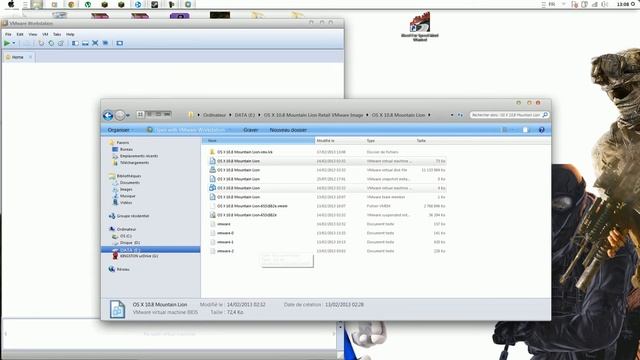Image resolution: width=640 pixels, height=360 pixels.
Task: Select the VMware team member file row
Action: pyautogui.click(x=327, y=197)
